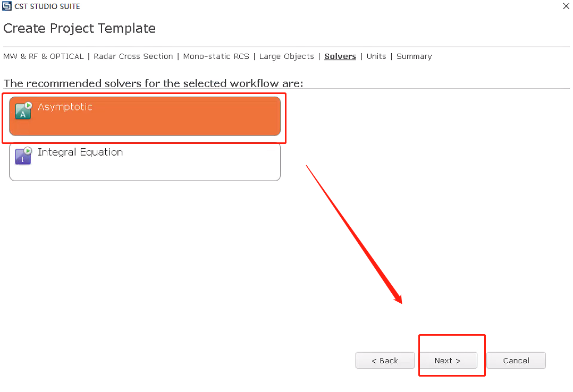Image resolution: width=573 pixels, height=392 pixels.
Task: Jump to the MW & RF & OPTICAL step
Action: coord(44,56)
